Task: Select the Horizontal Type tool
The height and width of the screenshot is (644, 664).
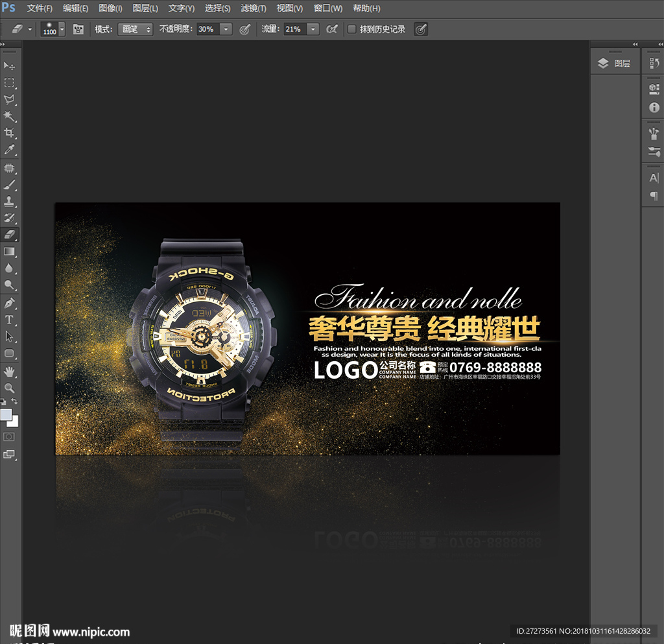Action: point(9,320)
